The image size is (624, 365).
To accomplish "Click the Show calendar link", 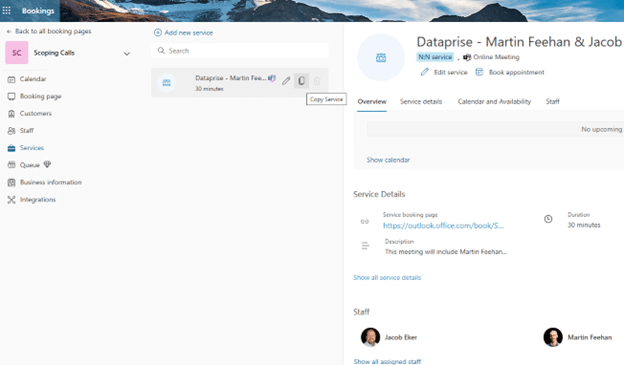I will [388, 160].
